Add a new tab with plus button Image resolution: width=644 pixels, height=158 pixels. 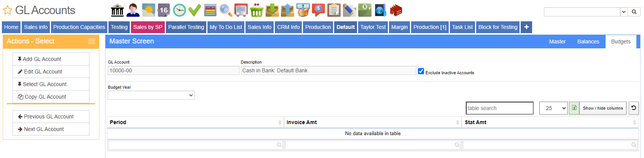(526, 27)
